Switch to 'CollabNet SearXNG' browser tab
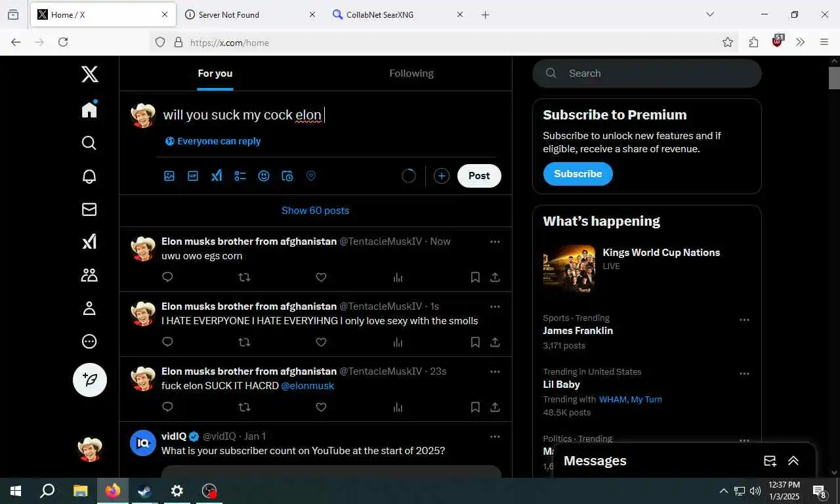 pos(398,14)
